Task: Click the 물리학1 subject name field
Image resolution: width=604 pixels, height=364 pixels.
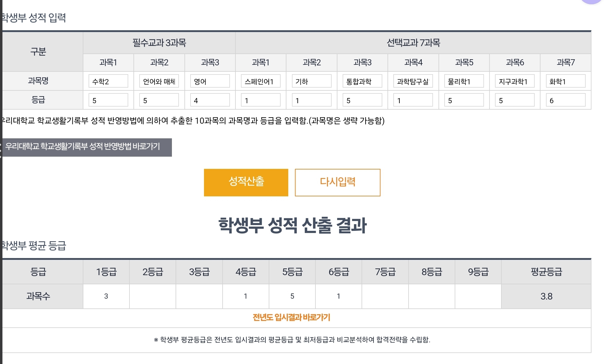Action: pos(464,81)
